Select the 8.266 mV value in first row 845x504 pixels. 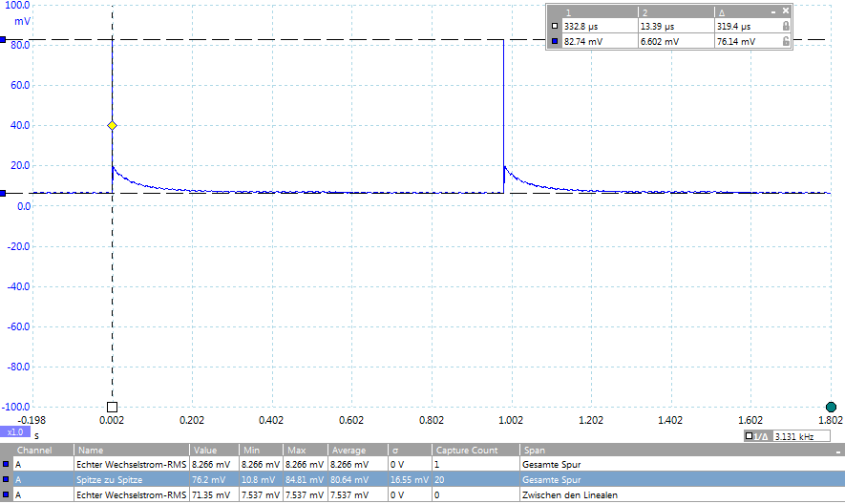(211, 464)
